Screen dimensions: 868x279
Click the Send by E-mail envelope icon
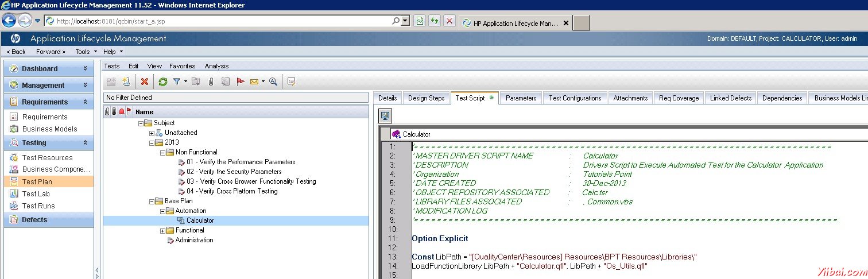[x=254, y=82]
